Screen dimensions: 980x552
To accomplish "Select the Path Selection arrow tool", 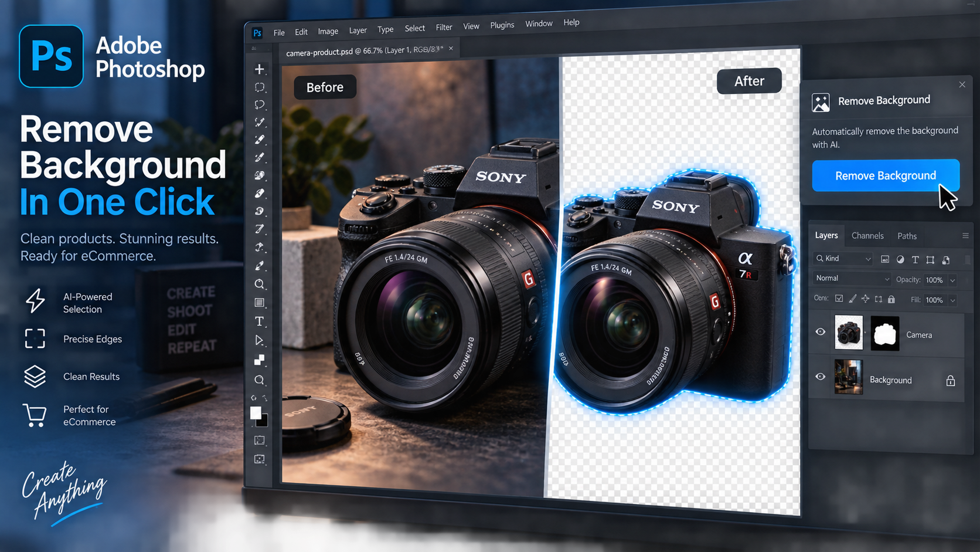I will pos(259,340).
